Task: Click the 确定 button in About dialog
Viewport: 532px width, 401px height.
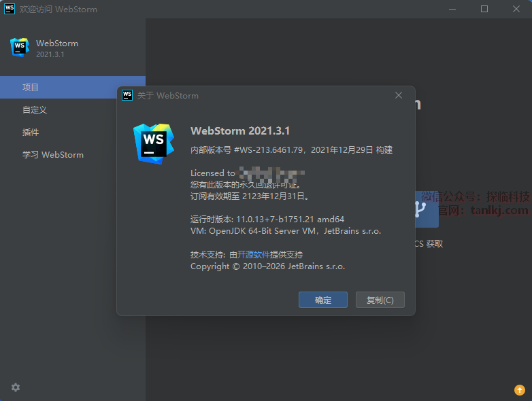Action: [322, 300]
